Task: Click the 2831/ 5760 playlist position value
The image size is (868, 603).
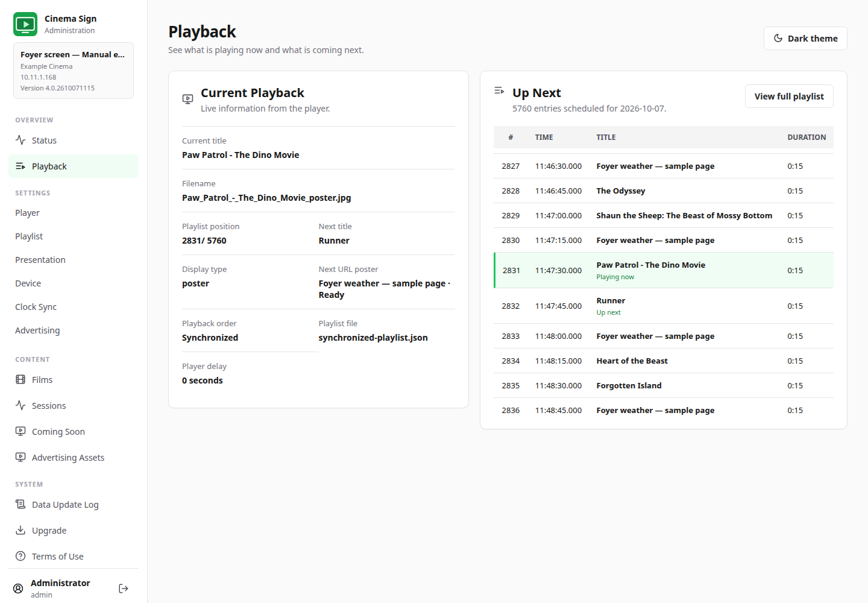Action: (204, 240)
